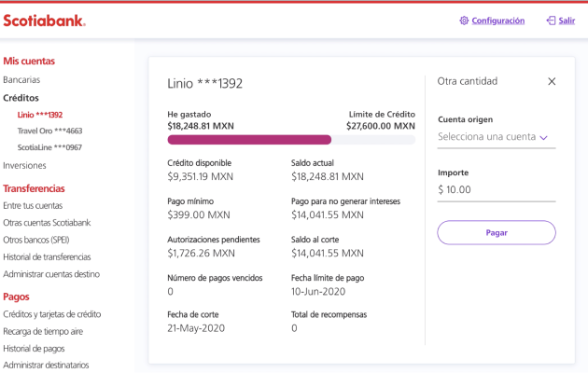Click the Otra cantidad panel title
588x373 pixels.
pyautogui.click(x=468, y=81)
